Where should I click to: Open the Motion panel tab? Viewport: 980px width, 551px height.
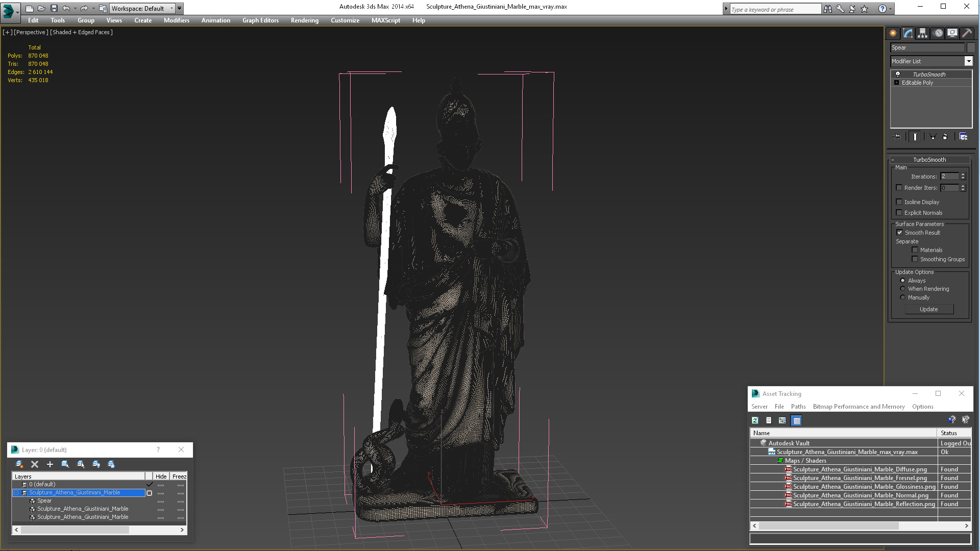click(938, 33)
